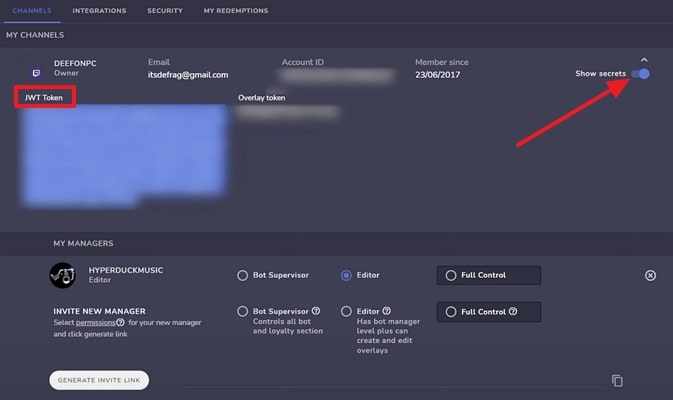Open the My Redemptions tab

pos(236,11)
